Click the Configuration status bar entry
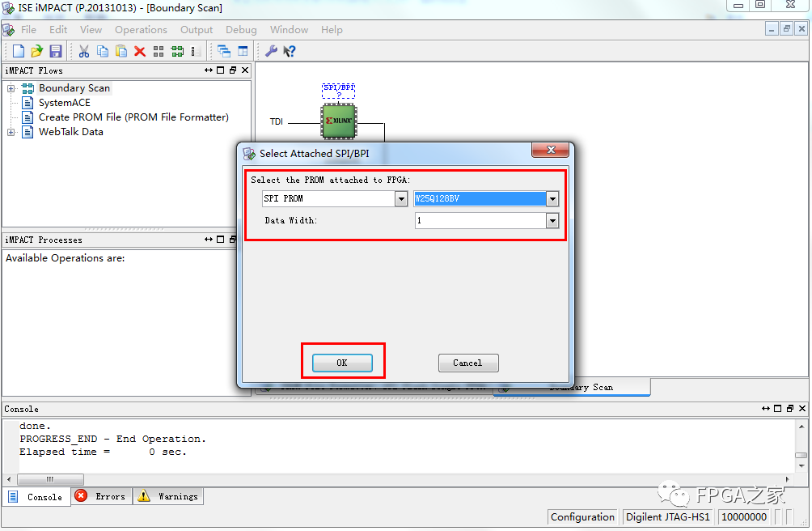 582,517
